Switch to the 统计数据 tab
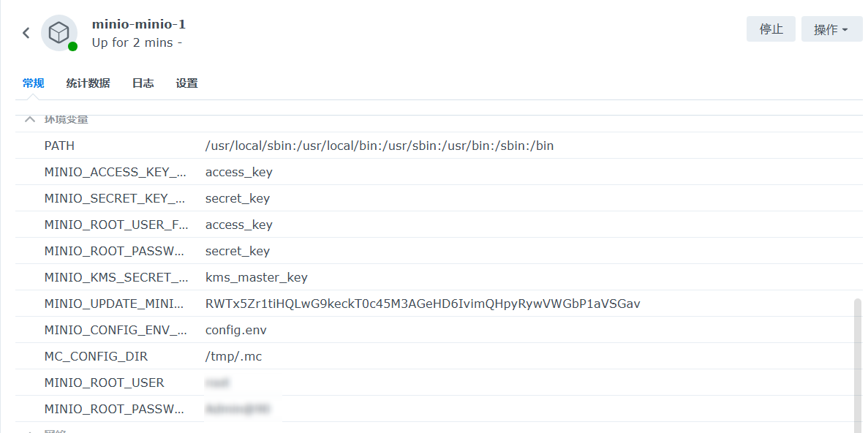This screenshot has height=433, width=868. (x=88, y=83)
